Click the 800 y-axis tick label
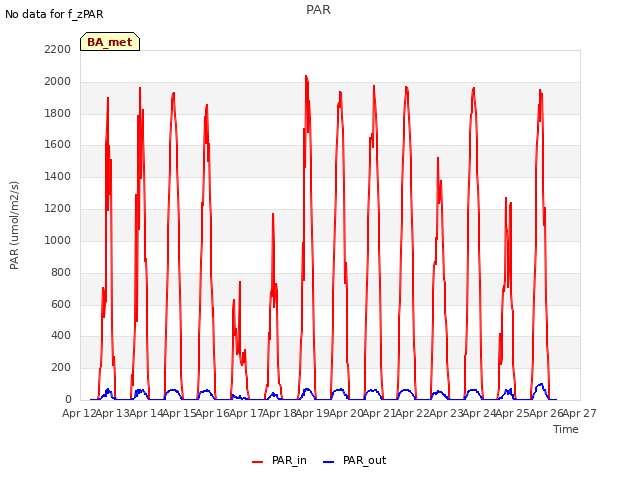This screenshot has height=480, width=640. click(61, 272)
